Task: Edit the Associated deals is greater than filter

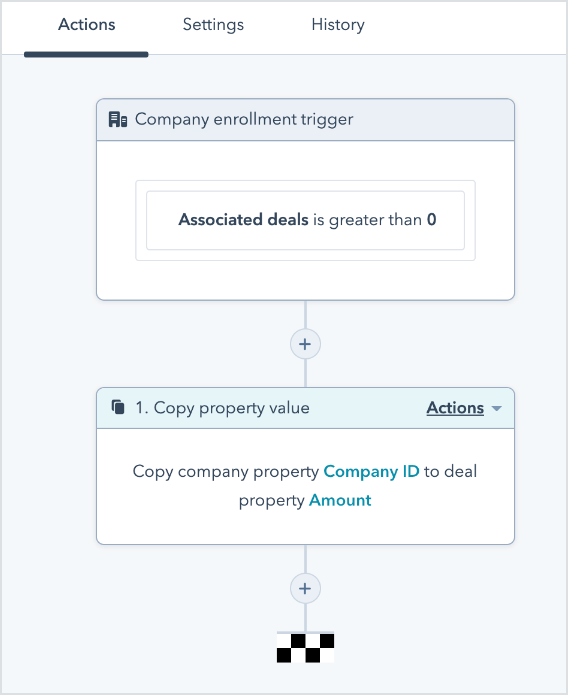Action: pyautogui.click(x=306, y=220)
